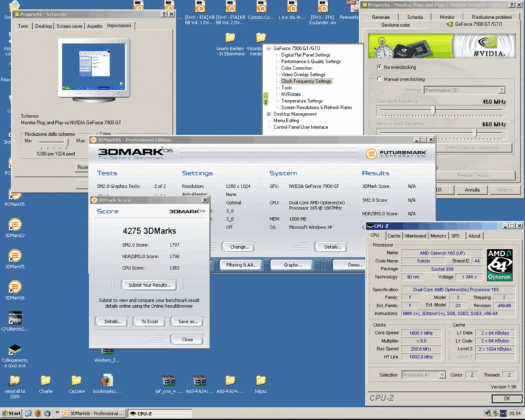The width and height of the screenshot is (525, 420).
Task: Open the SPD tab in CPU-Z
Action: [x=455, y=236]
